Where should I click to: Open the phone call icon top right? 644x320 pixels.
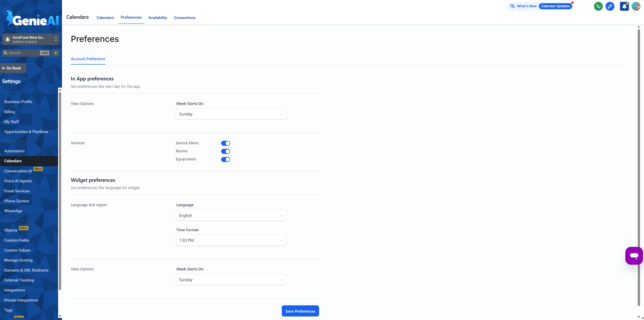[x=598, y=6]
